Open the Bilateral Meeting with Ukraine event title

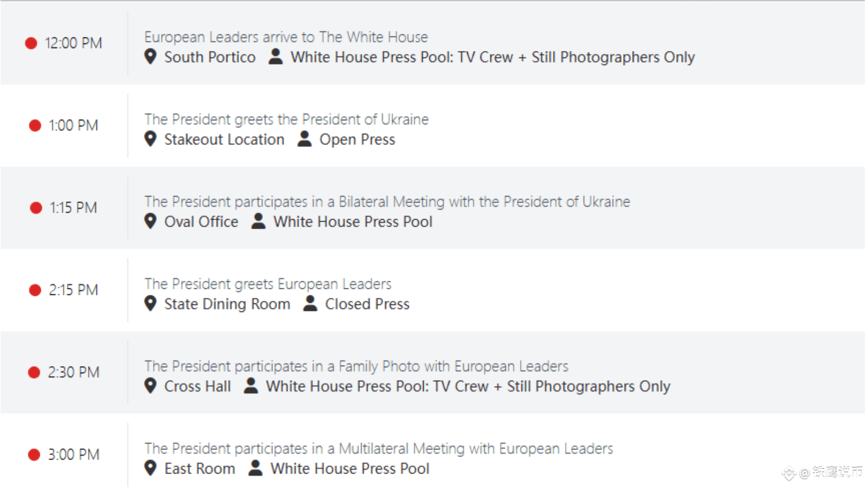387,201
